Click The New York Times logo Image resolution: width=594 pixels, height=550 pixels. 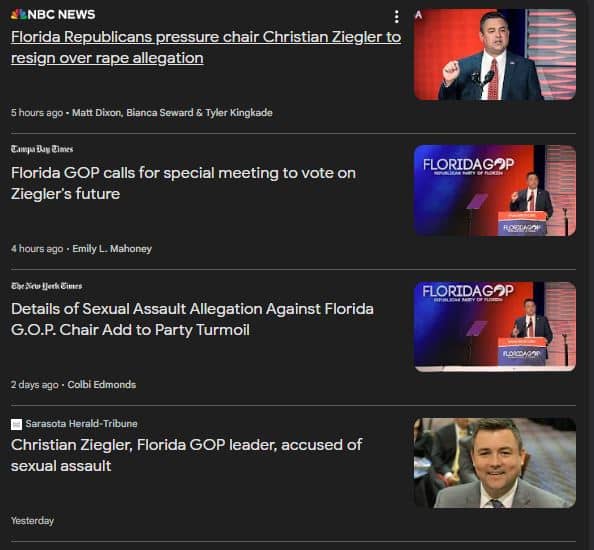[47, 286]
